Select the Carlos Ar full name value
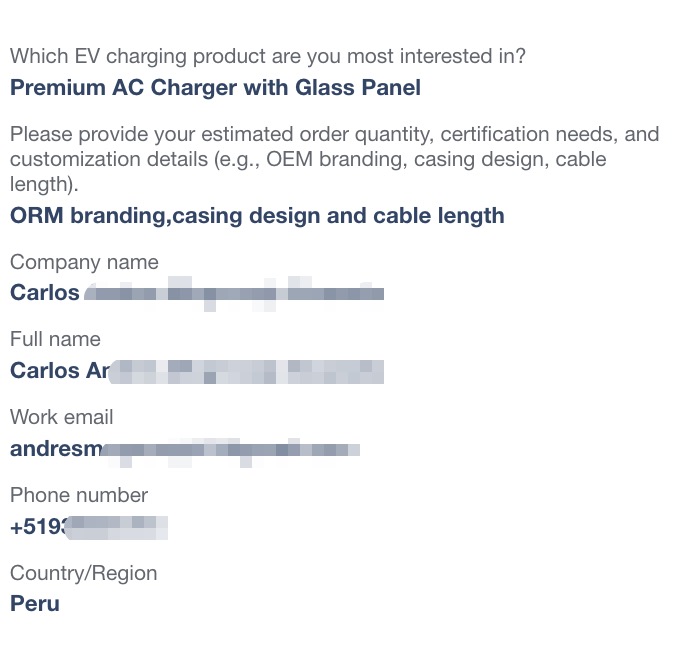676x648 pixels. 197,371
